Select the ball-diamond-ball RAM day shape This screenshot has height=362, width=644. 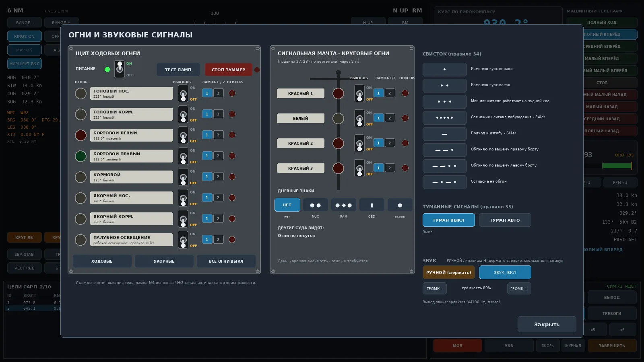(x=343, y=205)
